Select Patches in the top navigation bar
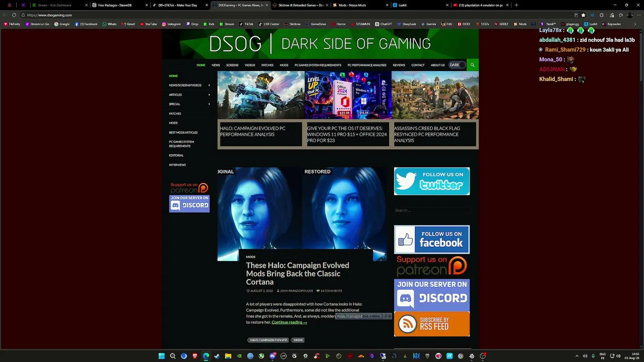644x362 pixels. click(268, 65)
